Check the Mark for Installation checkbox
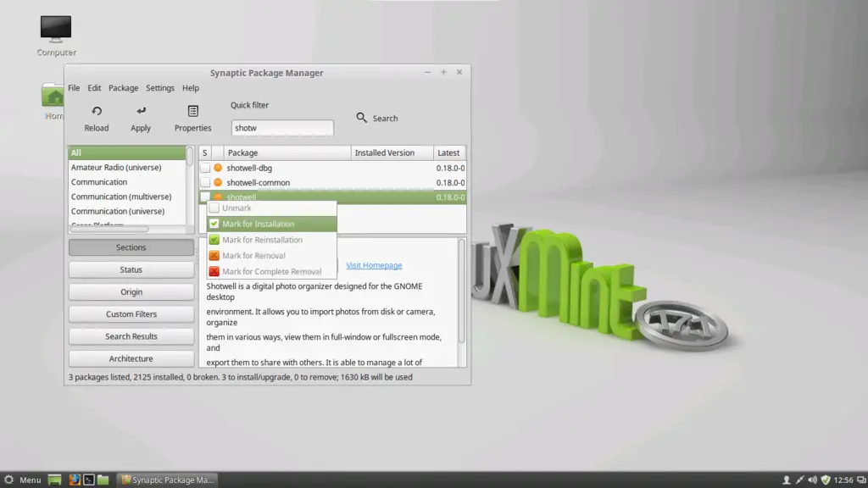The height and width of the screenshot is (488, 868). pyautogui.click(x=214, y=224)
